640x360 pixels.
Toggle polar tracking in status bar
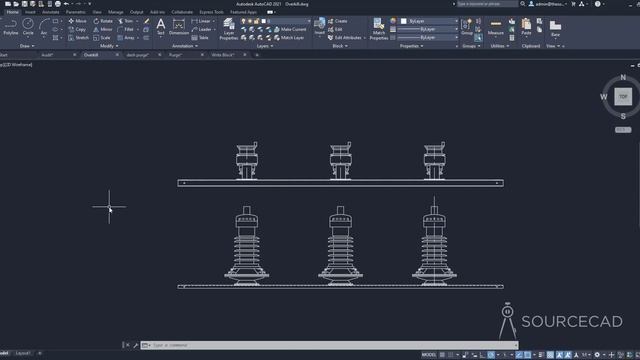[x=491, y=355]
